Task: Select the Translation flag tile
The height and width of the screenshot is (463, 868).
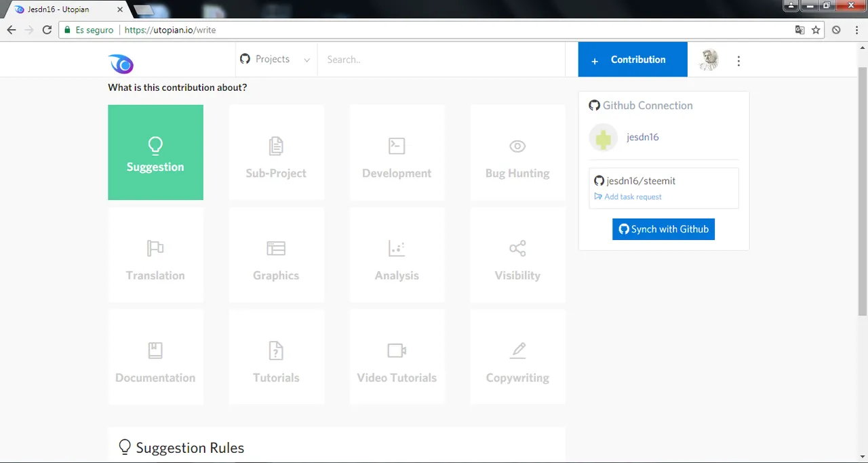Action: (x=155, y=255)
